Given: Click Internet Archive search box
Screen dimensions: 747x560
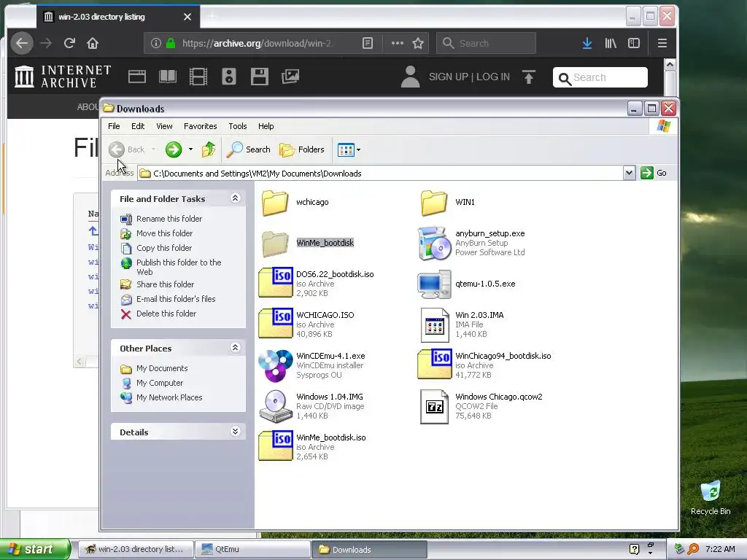Looking at the screenshot, I should coord(600,77).
